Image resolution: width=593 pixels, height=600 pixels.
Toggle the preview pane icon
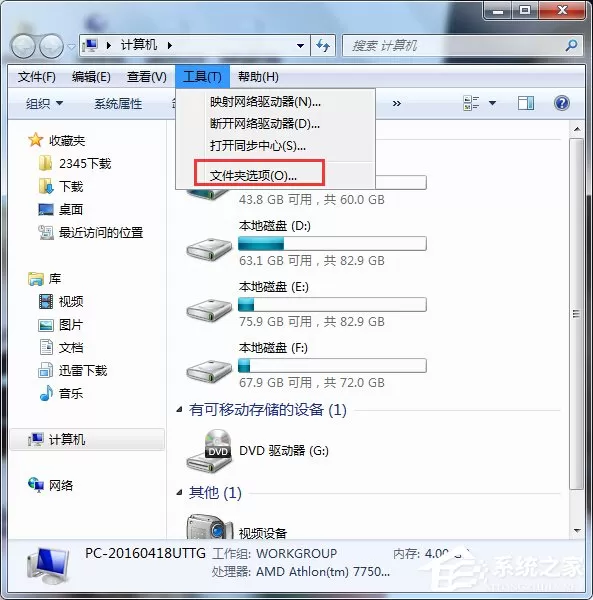click(x=526, y=103)
